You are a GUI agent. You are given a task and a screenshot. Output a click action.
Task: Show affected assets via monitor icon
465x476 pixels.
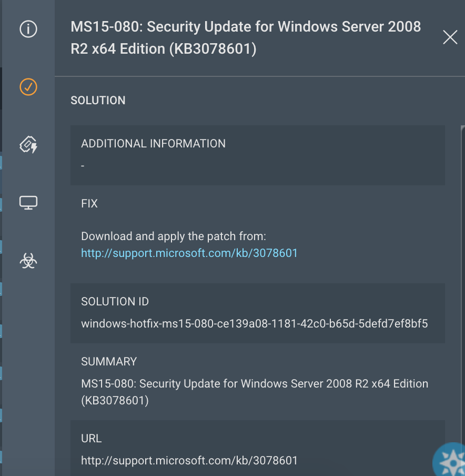28,202
